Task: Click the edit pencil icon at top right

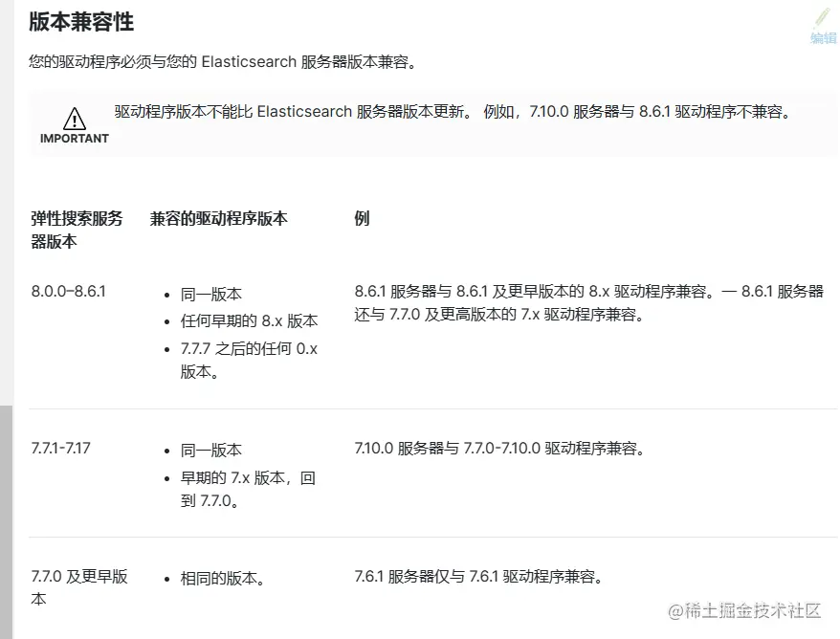Action: click(x=823, y=16)
